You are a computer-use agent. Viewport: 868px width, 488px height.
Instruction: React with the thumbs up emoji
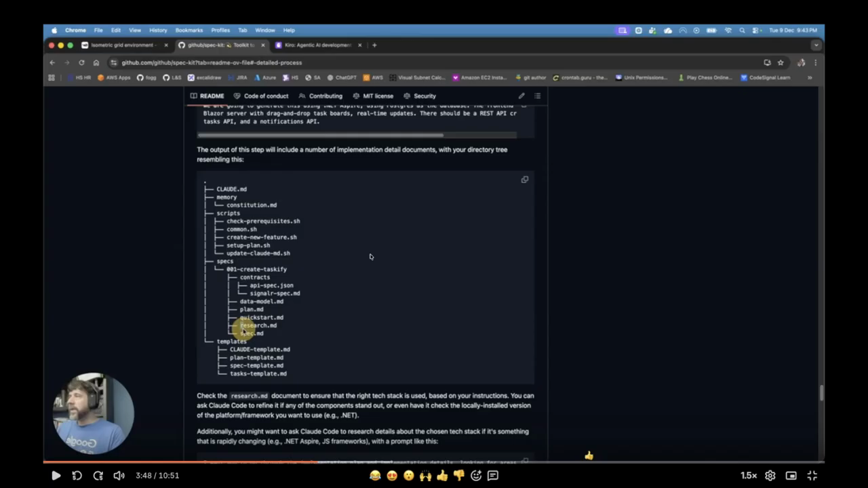(442, 476)
